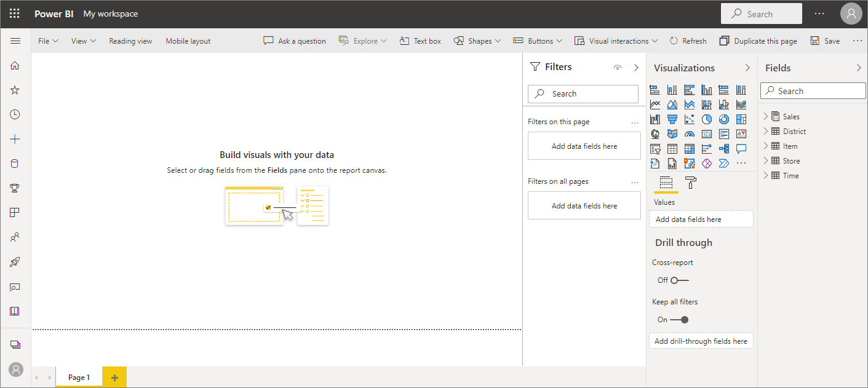Select the clustered column chart visual
Viewport: 868px width, 388px height.
[x=707, y=90]
